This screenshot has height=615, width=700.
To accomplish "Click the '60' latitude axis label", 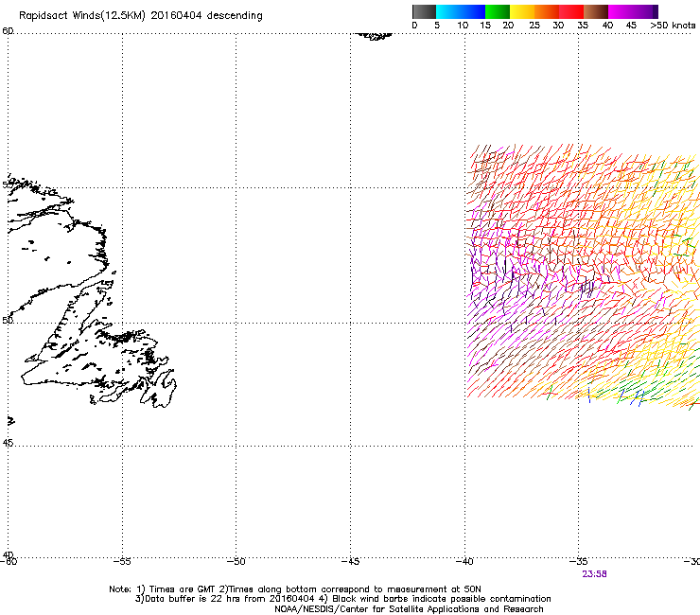I will (8, 31).
